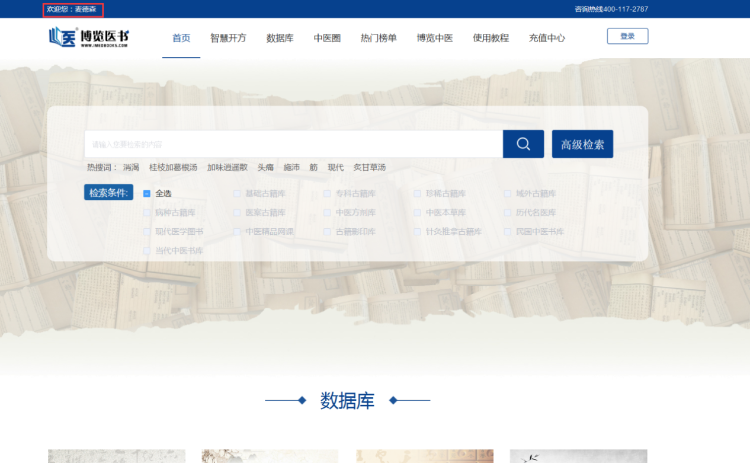Image resolution: width=750 pixels, height=463 pixels.
Task: Navigate to 充值中心
Action: [x=546, y=38]
